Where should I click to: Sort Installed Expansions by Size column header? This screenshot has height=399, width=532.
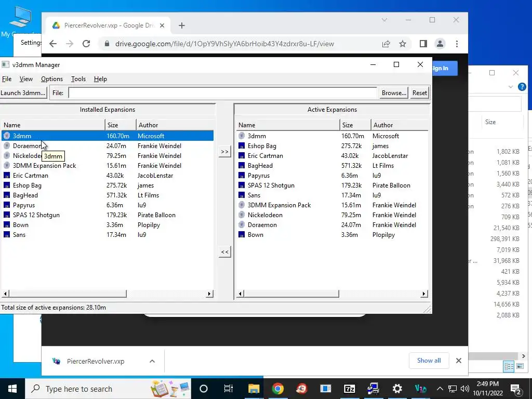(x=121, y=125)
